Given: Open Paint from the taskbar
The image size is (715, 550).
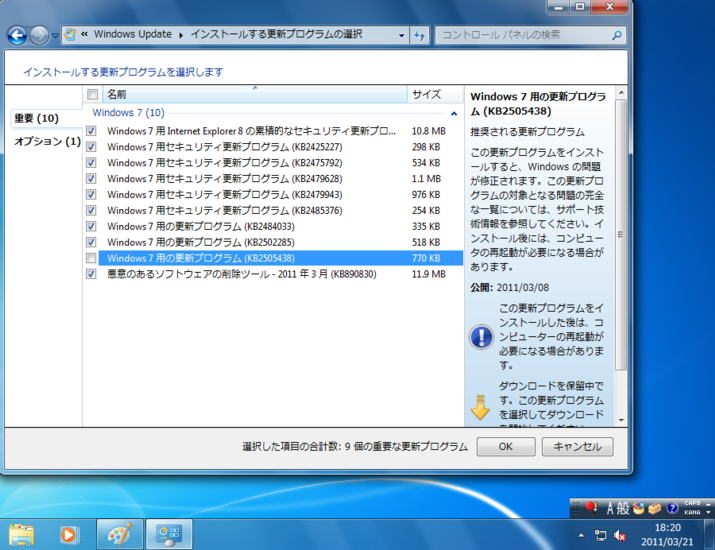Looking at the screenshot, I should click(x=120, y=534).
